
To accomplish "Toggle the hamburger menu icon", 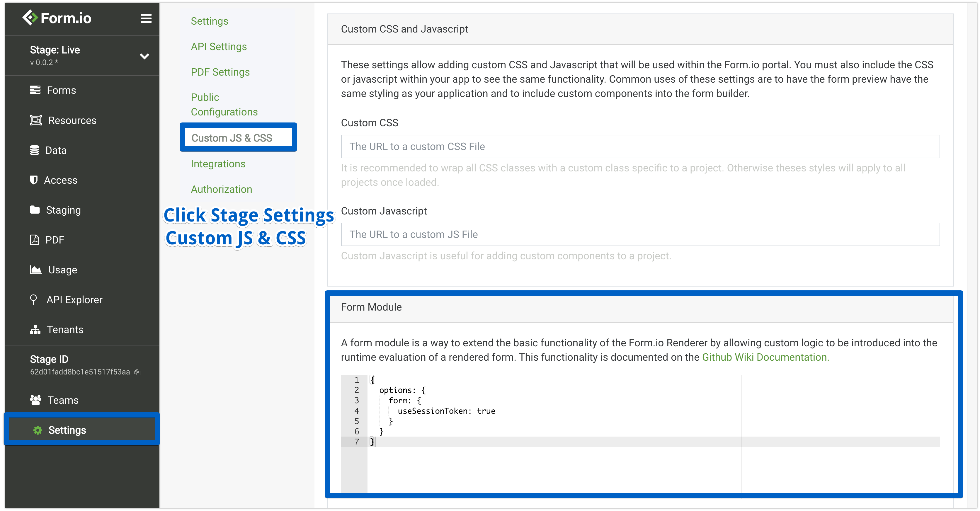I will 146,18.
